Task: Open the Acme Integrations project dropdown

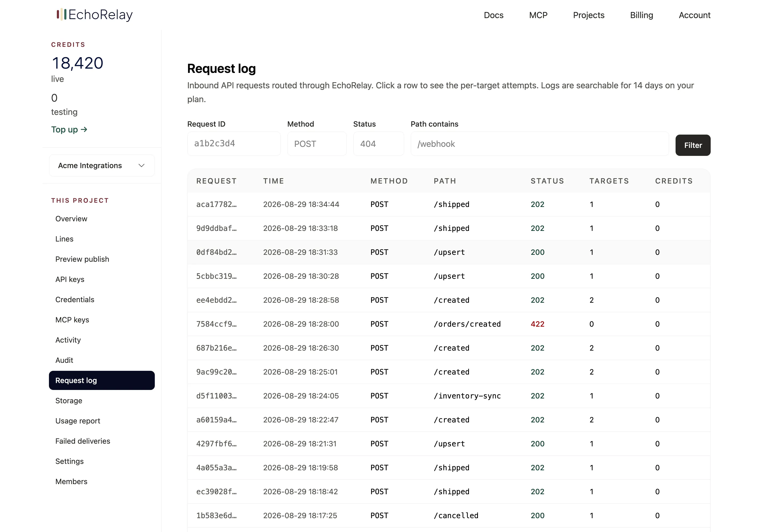Action: [x=102, y=165]
